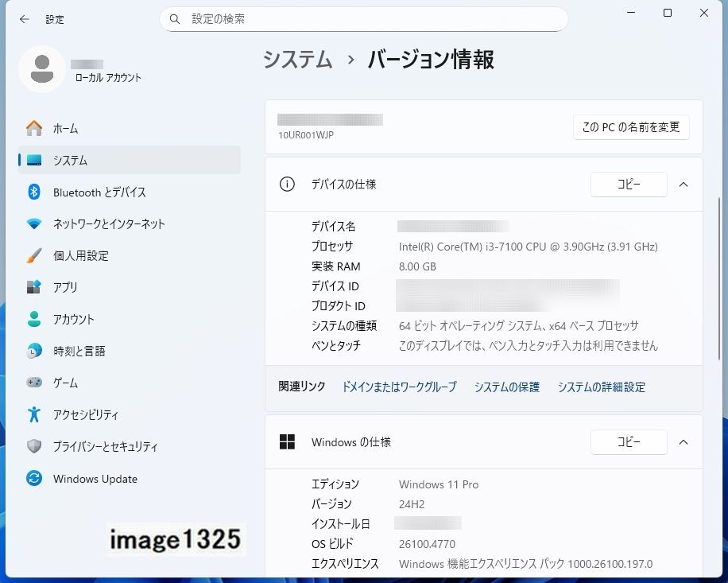Open 個人用設定 category

(129, 255)
